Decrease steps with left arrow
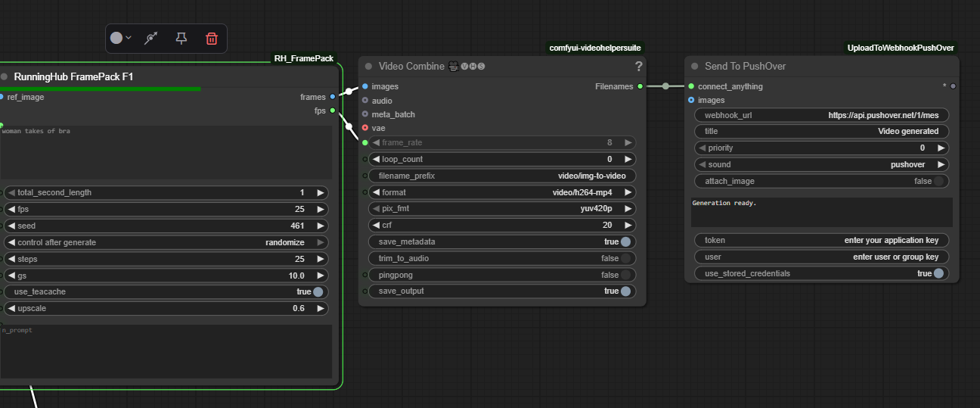This screenshot has height=408, width=980. tap(11, 259)
